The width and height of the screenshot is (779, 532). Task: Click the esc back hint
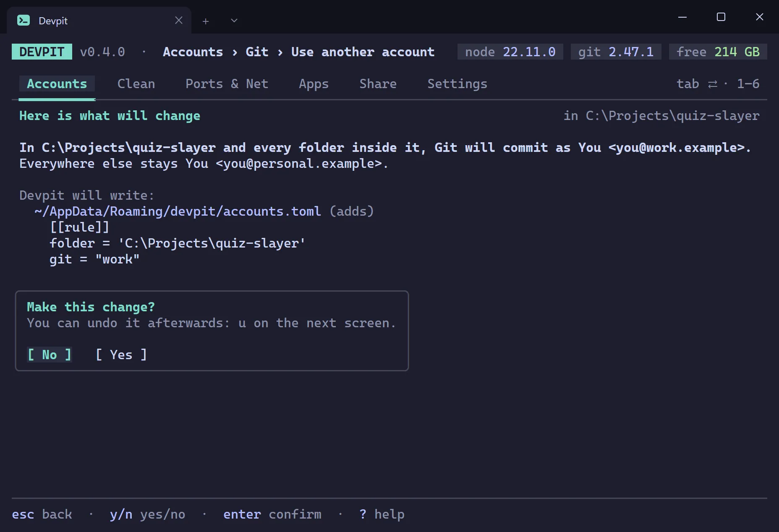tap(42, 514)
